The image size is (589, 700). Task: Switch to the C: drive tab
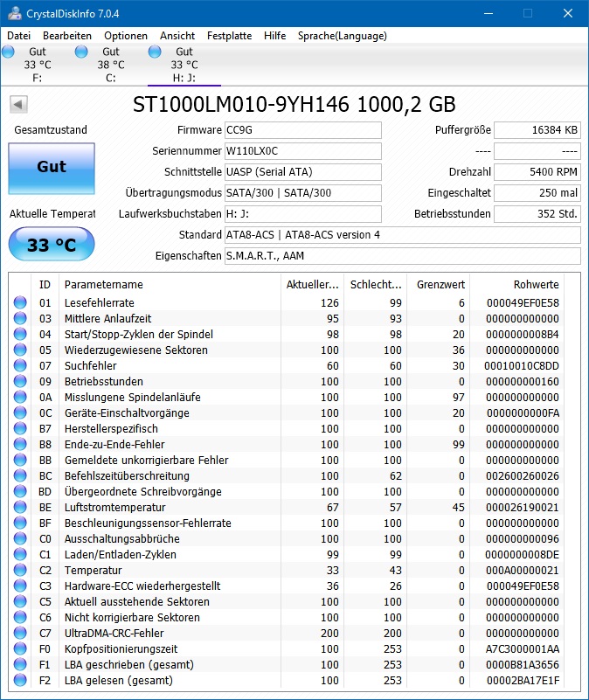point(110,65)
